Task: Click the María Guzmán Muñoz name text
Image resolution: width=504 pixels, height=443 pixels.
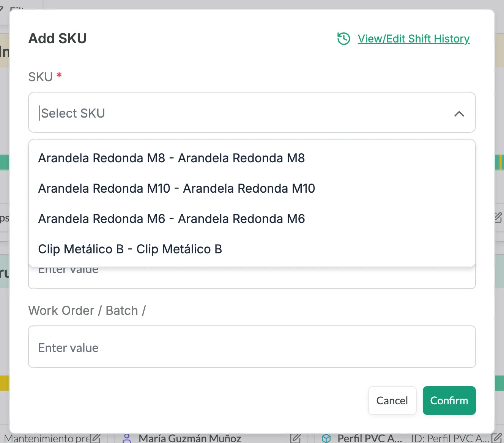Action: [x=190, y=438]
